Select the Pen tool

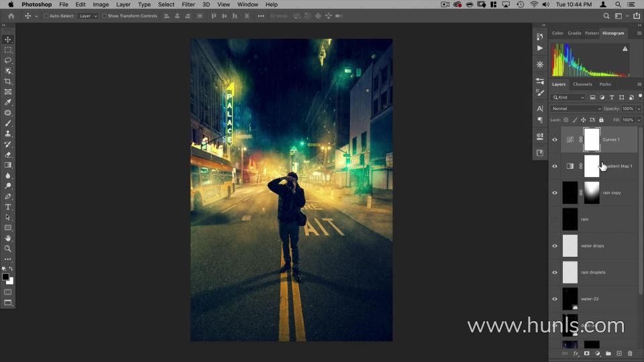(x=8, y=196)
